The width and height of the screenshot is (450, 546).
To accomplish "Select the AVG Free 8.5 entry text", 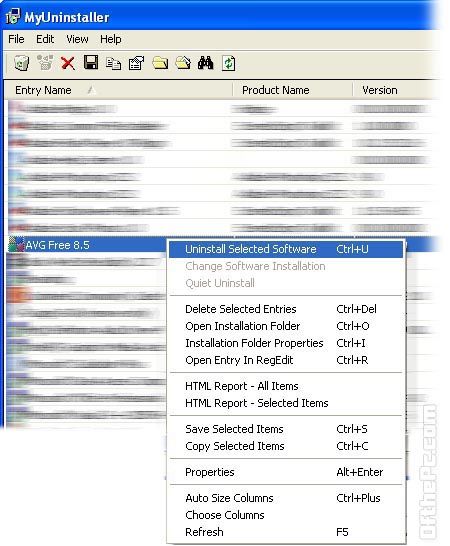I will (57, 245).
